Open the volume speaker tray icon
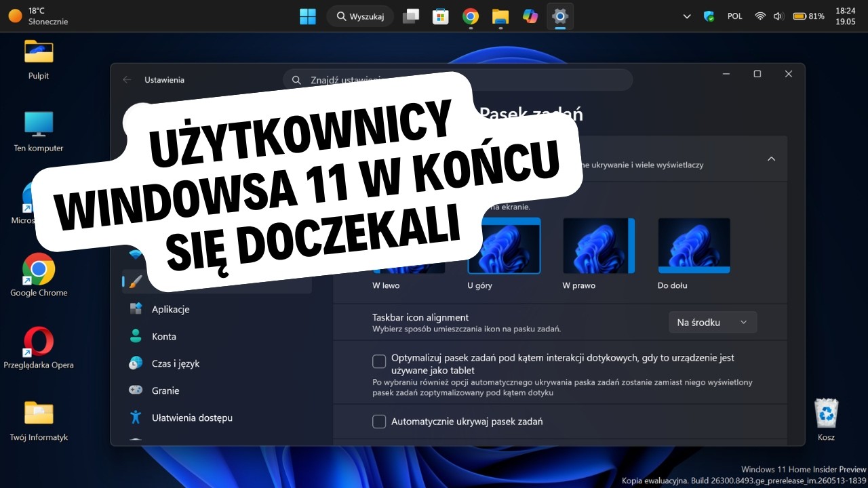 (778, 16)
